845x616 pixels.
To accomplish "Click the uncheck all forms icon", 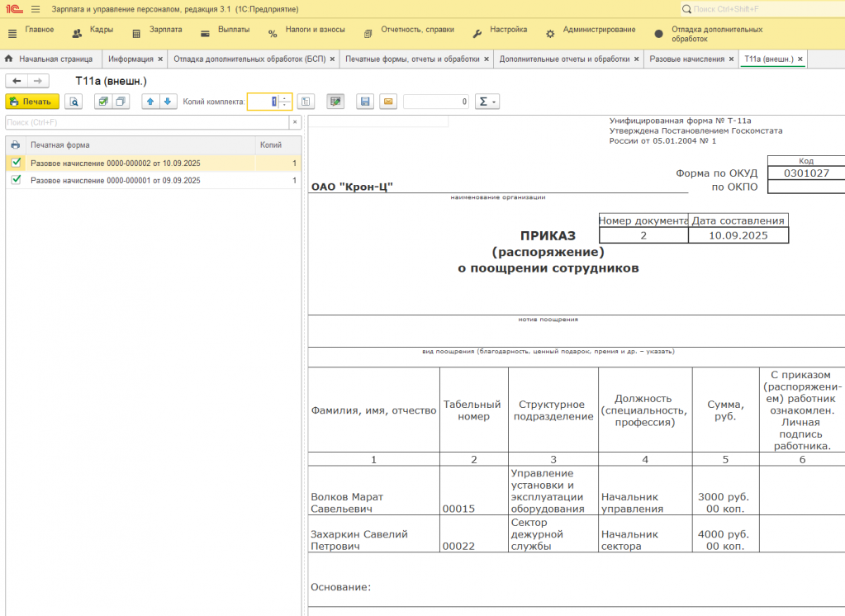I will pyautogui.click(x=121, y=102).
